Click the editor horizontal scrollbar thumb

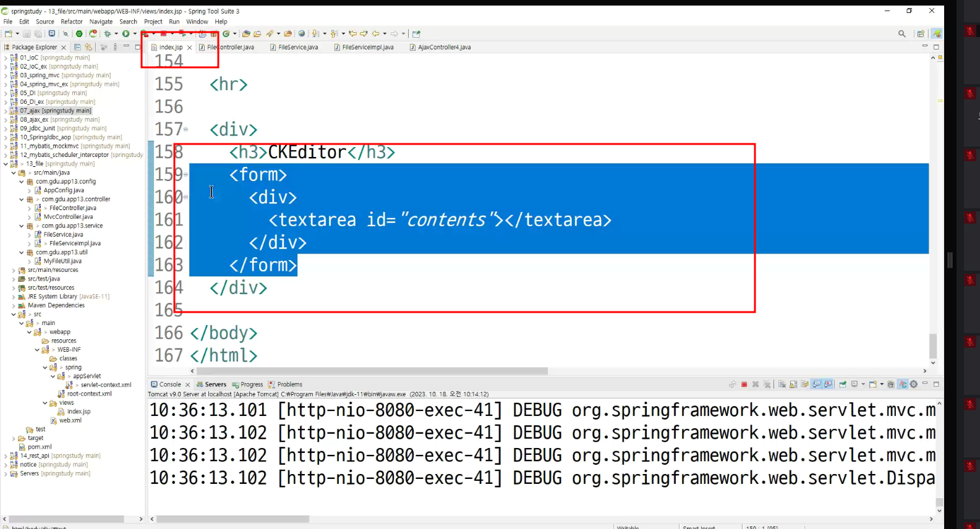(372, 371)
